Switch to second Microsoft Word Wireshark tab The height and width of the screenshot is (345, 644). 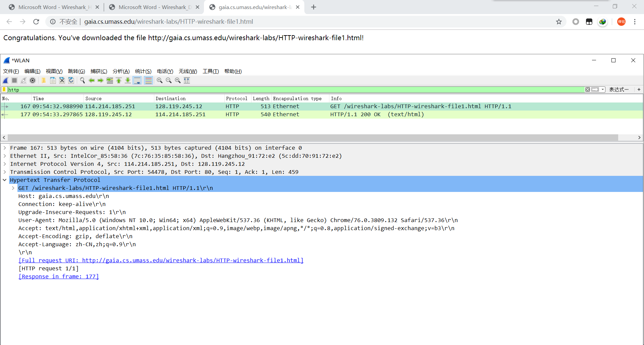tap(154, 7)
